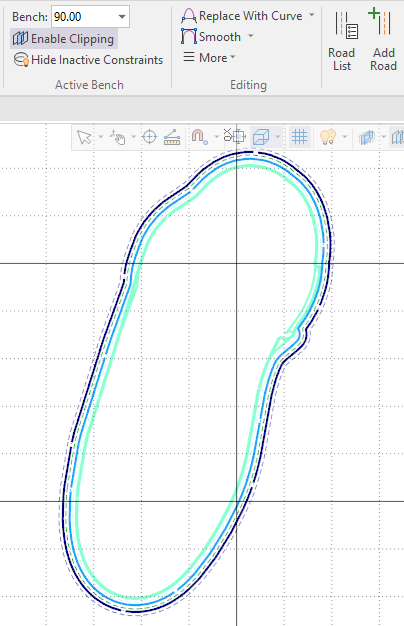Screen dimensions: 404x626
Task: Click the magnet snap icon
Action: coord(199,137)
